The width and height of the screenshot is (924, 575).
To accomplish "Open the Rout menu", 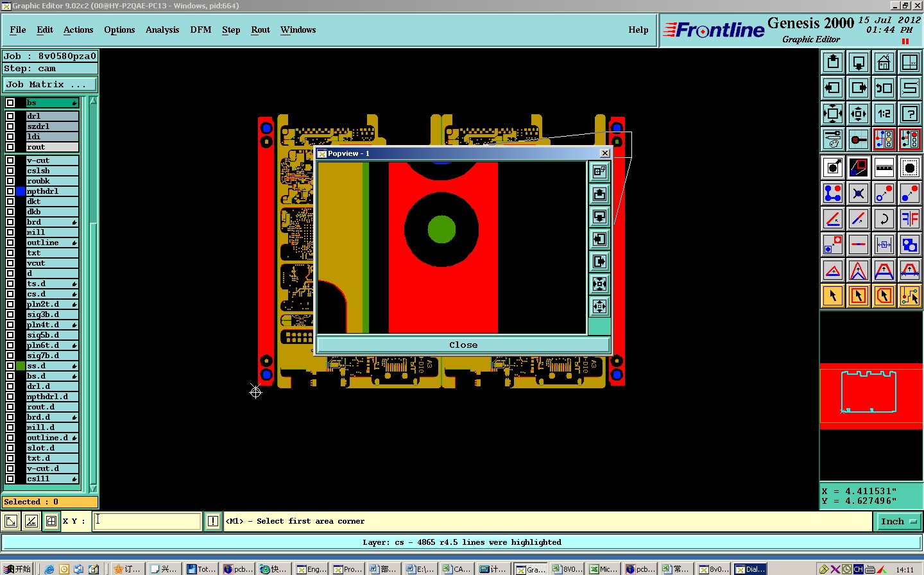I will 261,30.
